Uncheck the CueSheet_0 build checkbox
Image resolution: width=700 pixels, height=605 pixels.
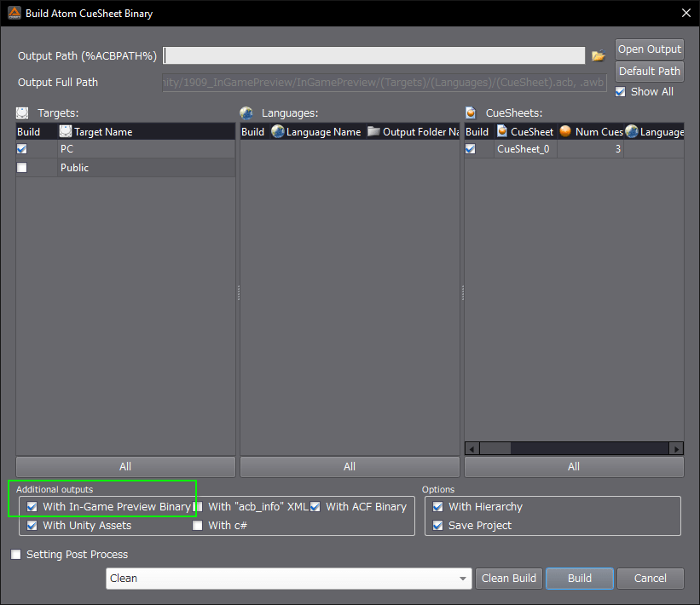click(x=470, y=148)
